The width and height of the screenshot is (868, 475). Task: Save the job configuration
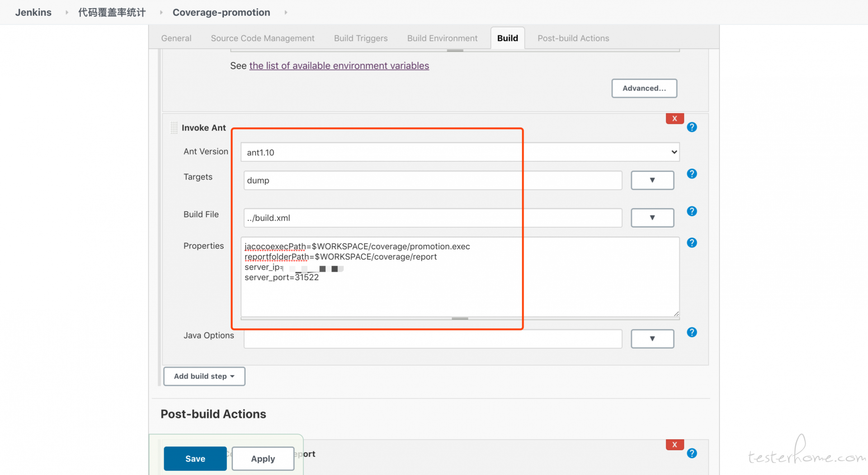(195, 459)
